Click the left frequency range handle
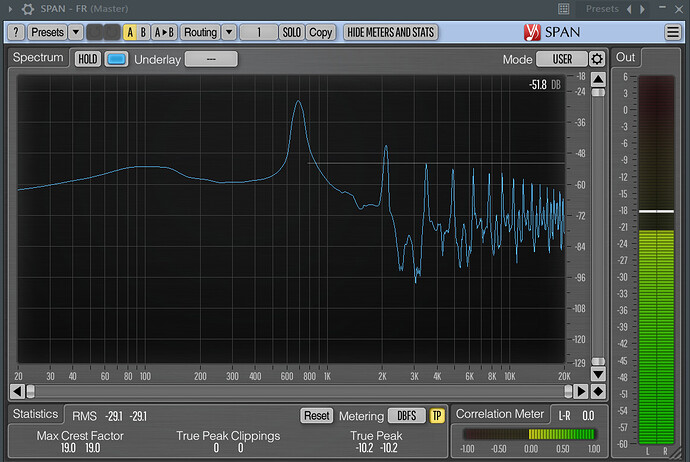The image size is (690, 462). click(x=30, y=391)
